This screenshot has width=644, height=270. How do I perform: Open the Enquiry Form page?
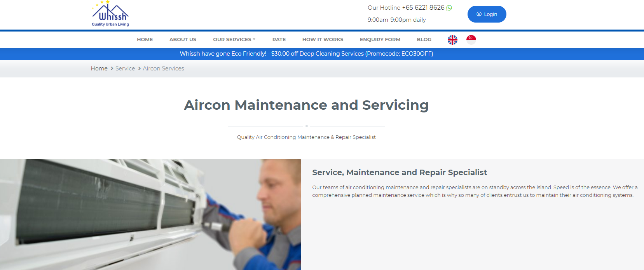click(x=380, y=40)
